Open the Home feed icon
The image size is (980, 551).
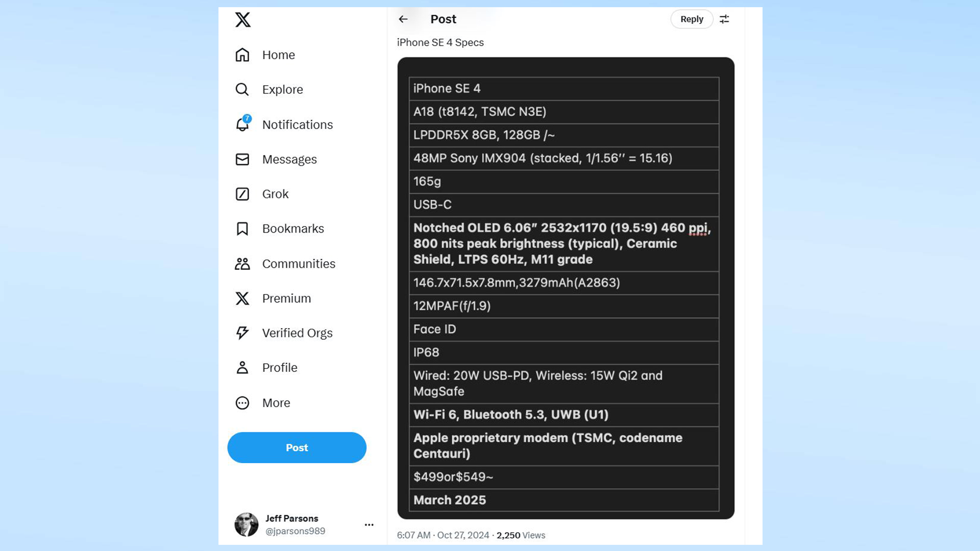pyautogui.click(x=242, y=55)
